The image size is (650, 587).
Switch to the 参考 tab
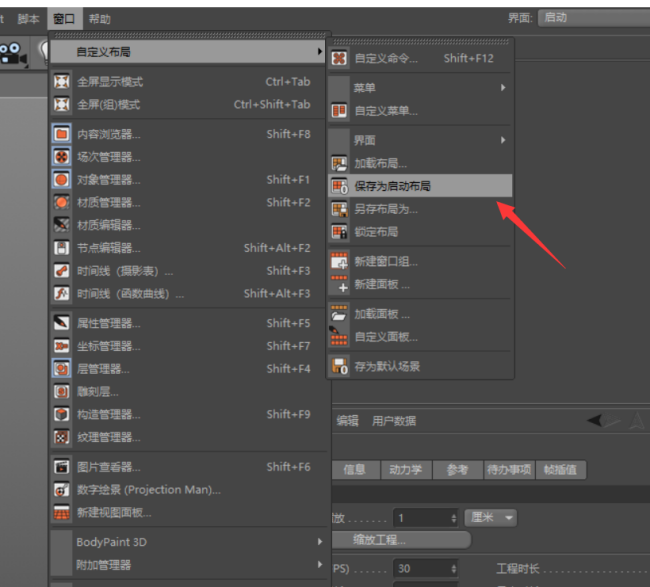tap(458, 470)
